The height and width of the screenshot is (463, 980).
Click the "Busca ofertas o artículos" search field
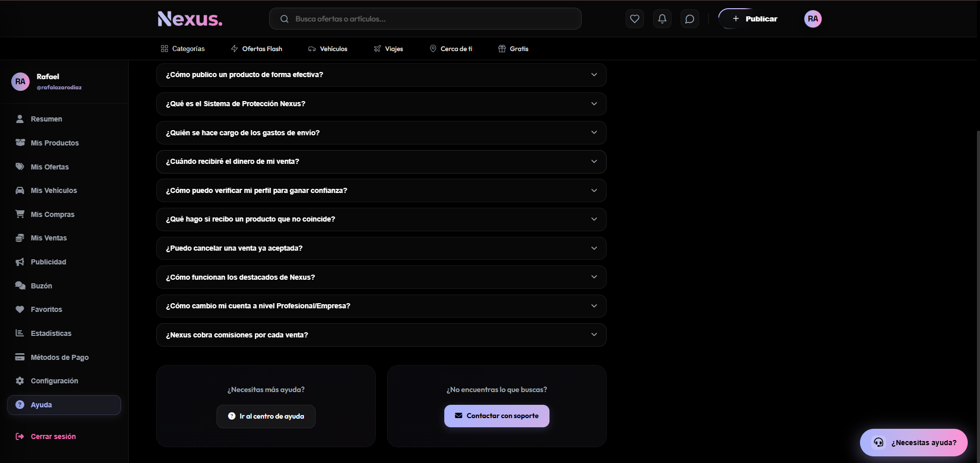[425, 19]
